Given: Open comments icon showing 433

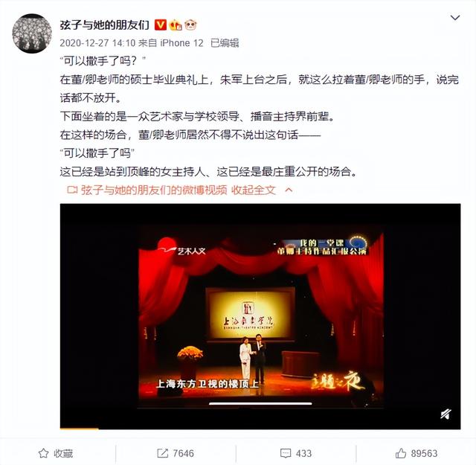Looking at the screenshot, I should tap(296, 453).
